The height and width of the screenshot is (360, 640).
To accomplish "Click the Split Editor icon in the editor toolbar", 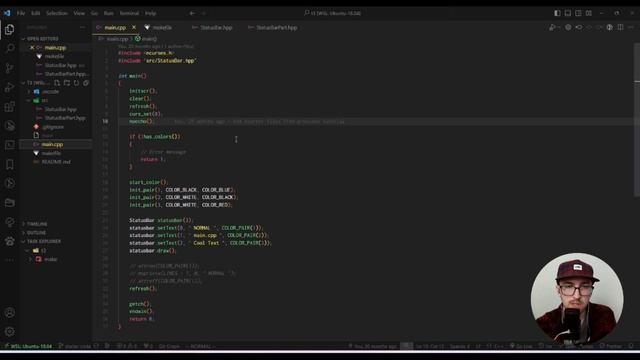I will click(x=620, y=27).
